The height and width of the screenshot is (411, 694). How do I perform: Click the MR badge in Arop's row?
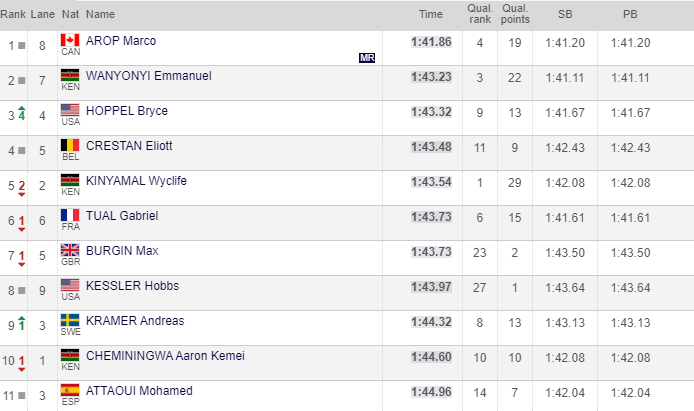coord(367,58)
